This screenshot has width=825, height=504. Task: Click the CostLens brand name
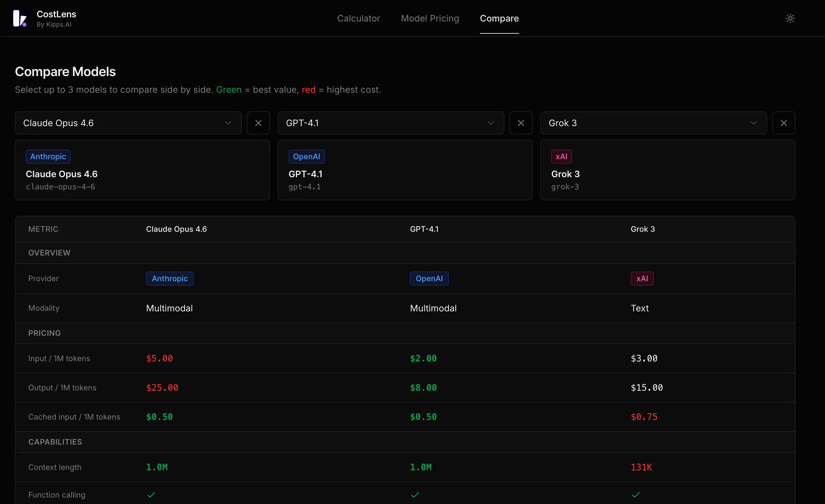click(56, 14)
